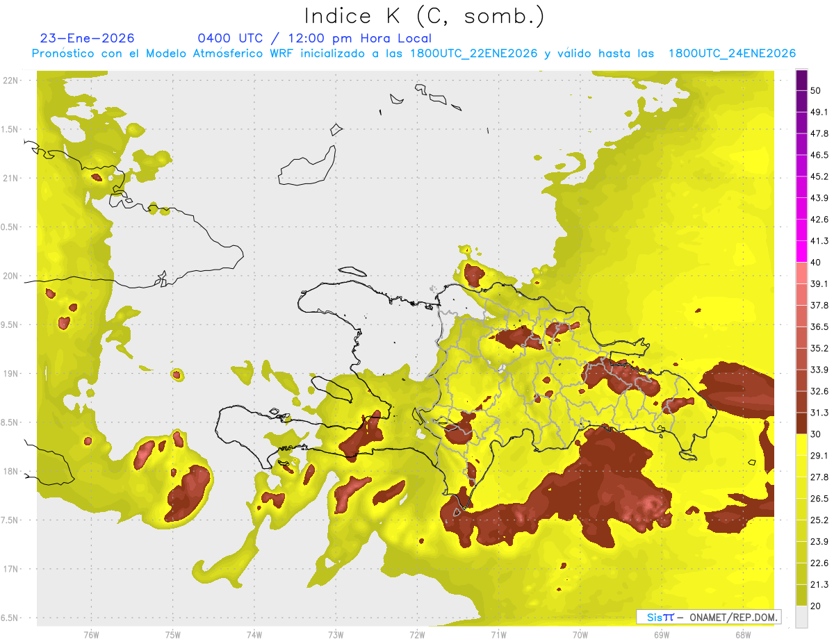Click the colorbar value "49.1"

pyautogui.click(x=819, y=112)
